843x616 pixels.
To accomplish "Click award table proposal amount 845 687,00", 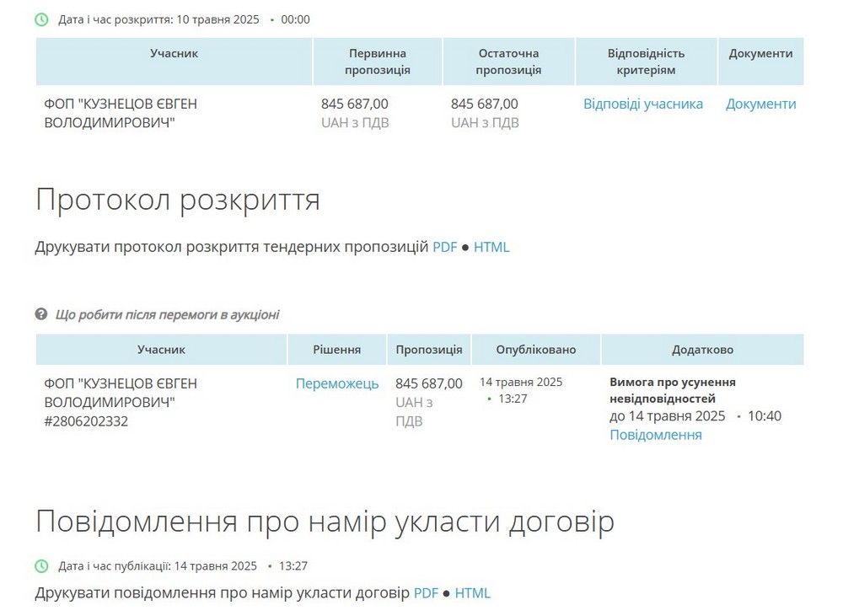I will point(429,383).
